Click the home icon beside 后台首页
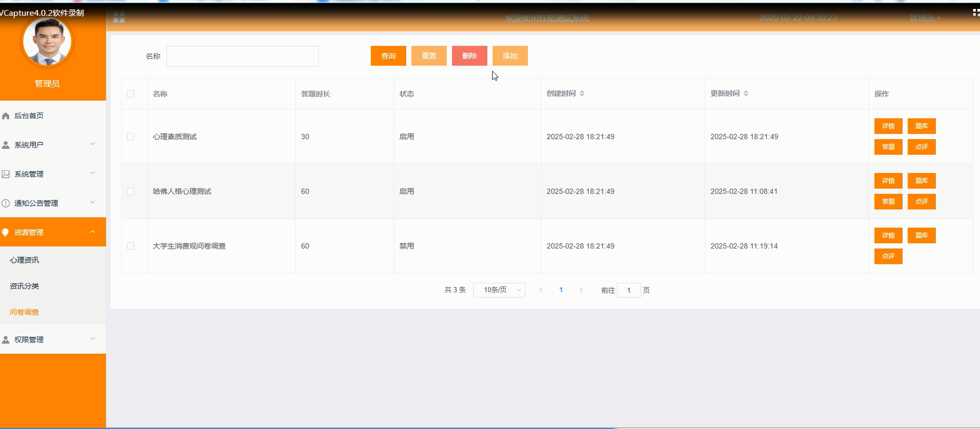This screenshot has width=980, height=429. (6, 116)
